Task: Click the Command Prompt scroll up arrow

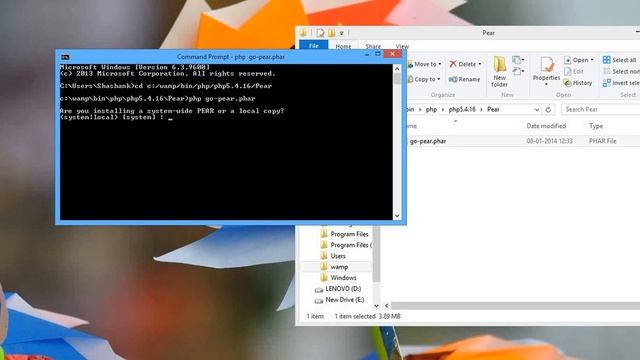Action: [x=397, y=69]
